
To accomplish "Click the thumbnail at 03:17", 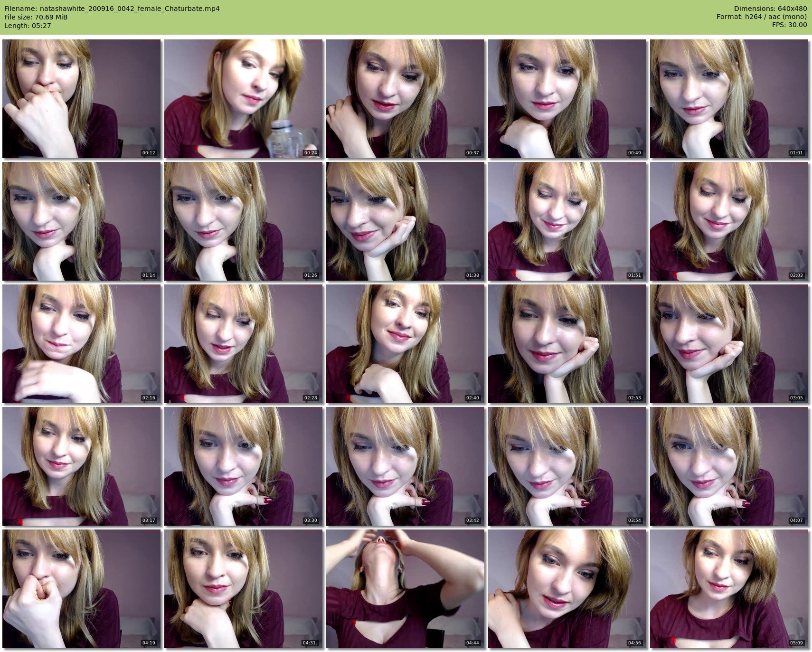I will tap(82, 466).
